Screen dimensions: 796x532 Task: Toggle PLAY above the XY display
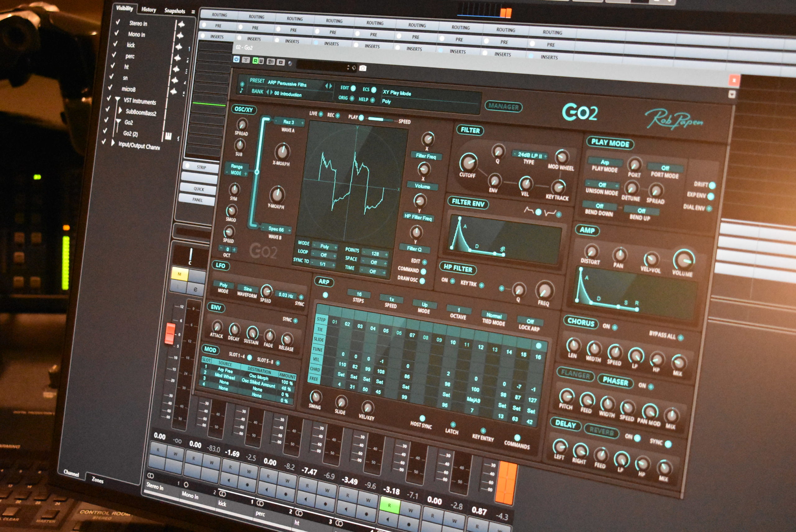[x=361, y=118]
